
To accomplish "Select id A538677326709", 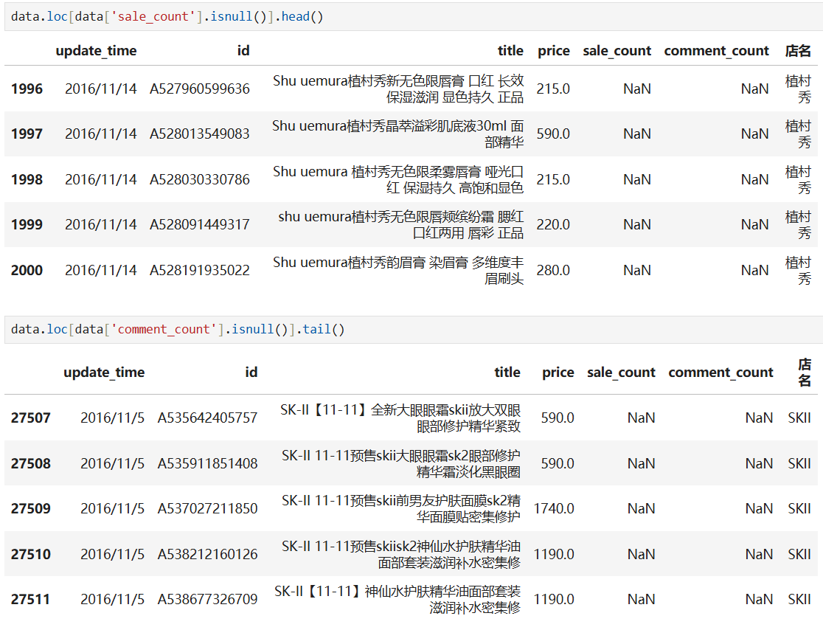I will 207,600.
